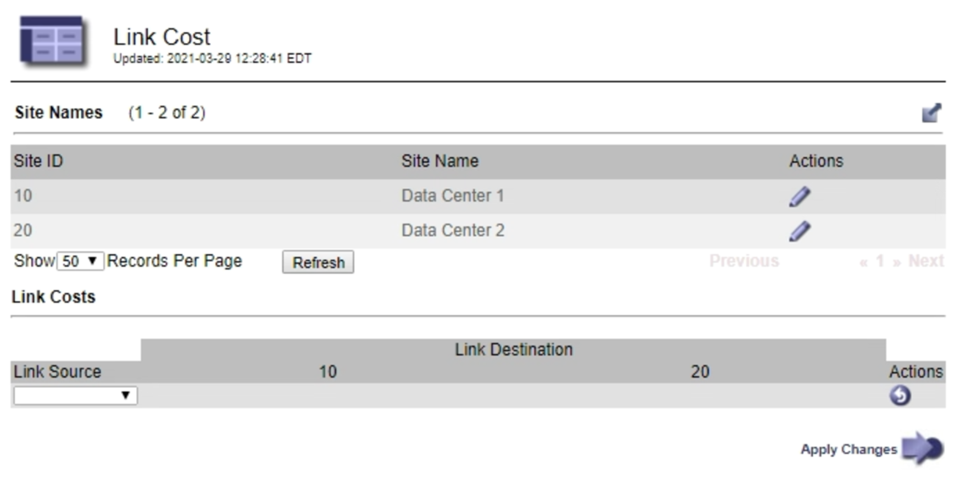Click the revert icon under Link Costs Actions
The height and width of the screenshot is (501, 980).
[x=900, y=396]
